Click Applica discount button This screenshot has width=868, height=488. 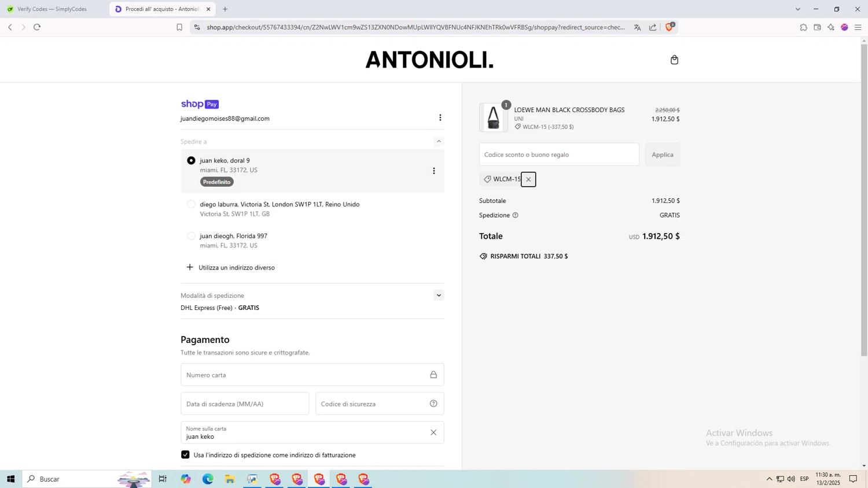pyautogui.click(x=663, y=154)
